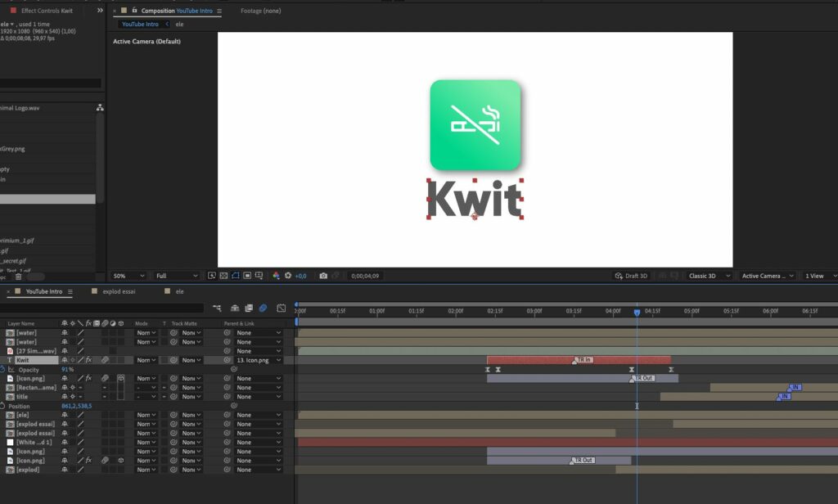Toggle shy switch on the Kwit layer
This screenshot has height=504, width=838.
[x=65, y=360]
